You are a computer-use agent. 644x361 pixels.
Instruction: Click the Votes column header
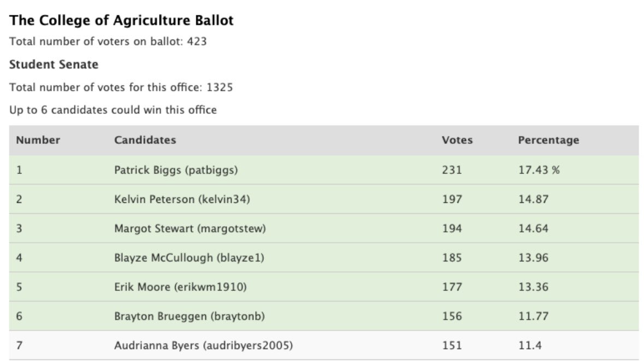pyautogui.click(x=457, y=140)
